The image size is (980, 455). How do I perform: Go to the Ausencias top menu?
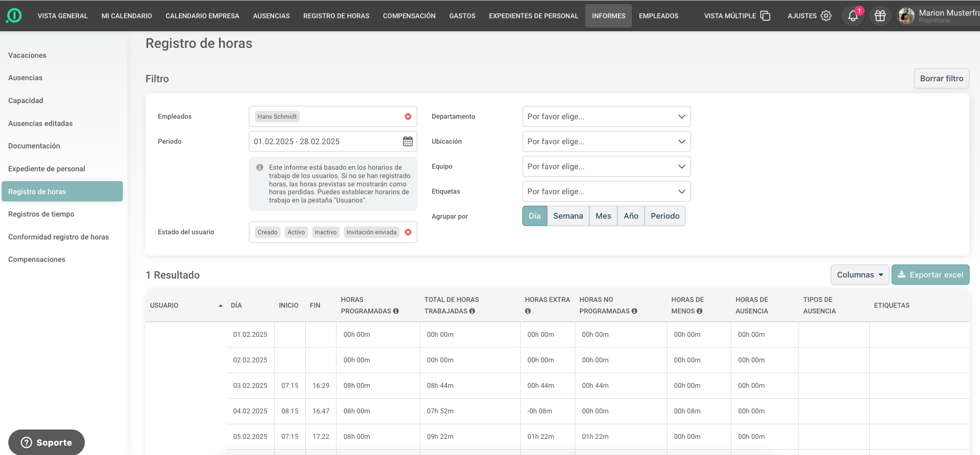click(271, 16)
